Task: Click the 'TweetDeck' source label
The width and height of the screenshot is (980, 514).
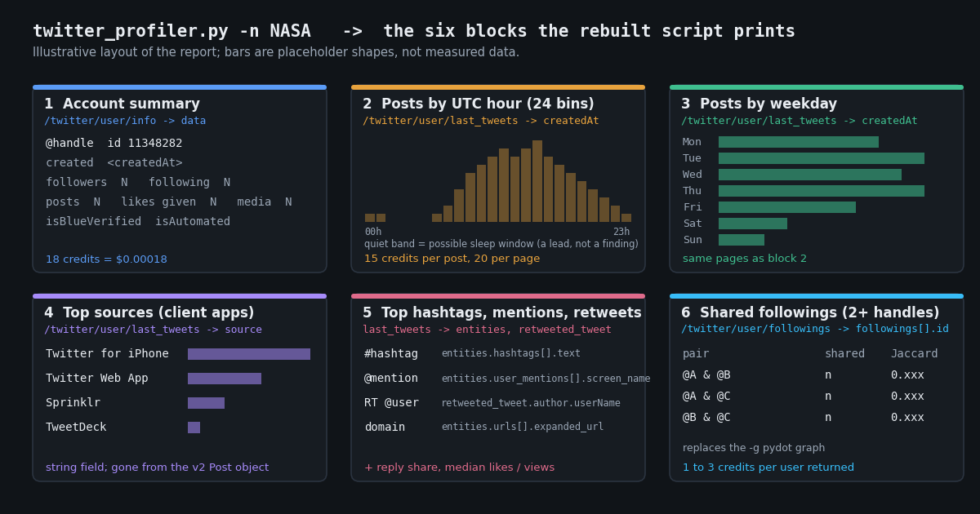Action: (76, 428)
